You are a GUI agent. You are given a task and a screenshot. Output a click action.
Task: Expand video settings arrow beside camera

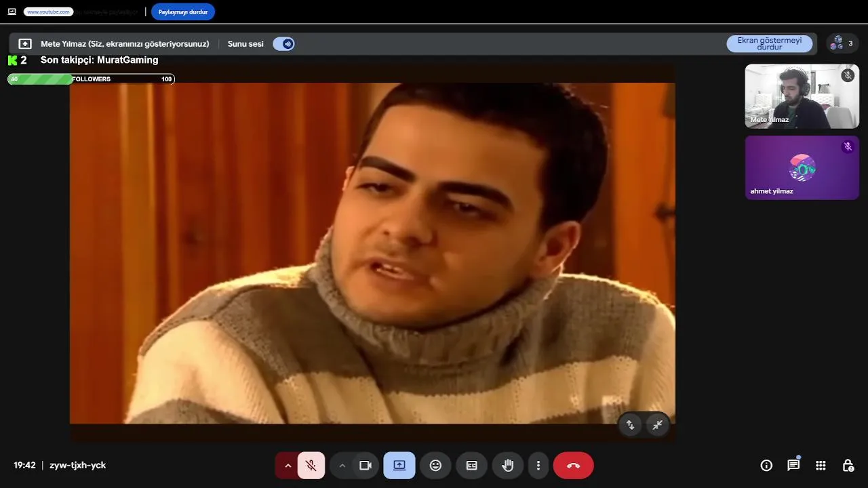pyautogui.click(x=342, y=466)
